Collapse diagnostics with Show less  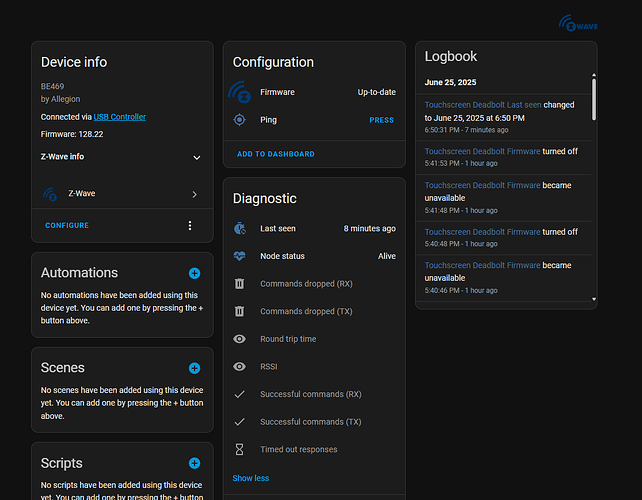(251, 478)
